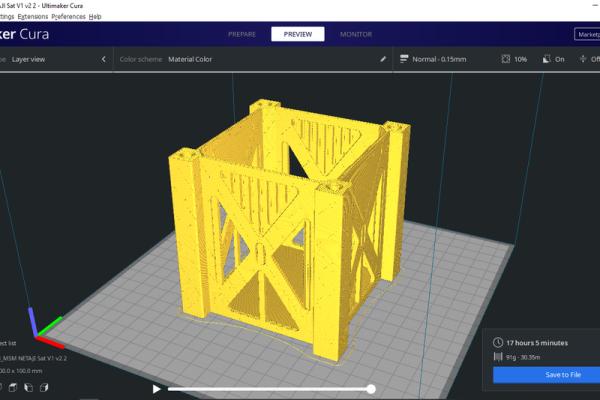Image resolution: width=600 pixels, height=400 pixels.
Task: Click the support On status
Action: coord(559,59)
